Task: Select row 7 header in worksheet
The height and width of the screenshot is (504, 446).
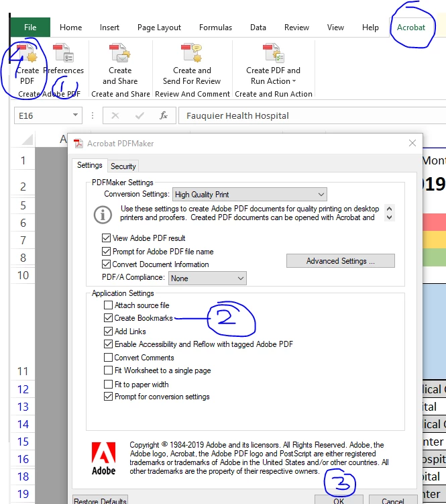Action: click(23, 240)
